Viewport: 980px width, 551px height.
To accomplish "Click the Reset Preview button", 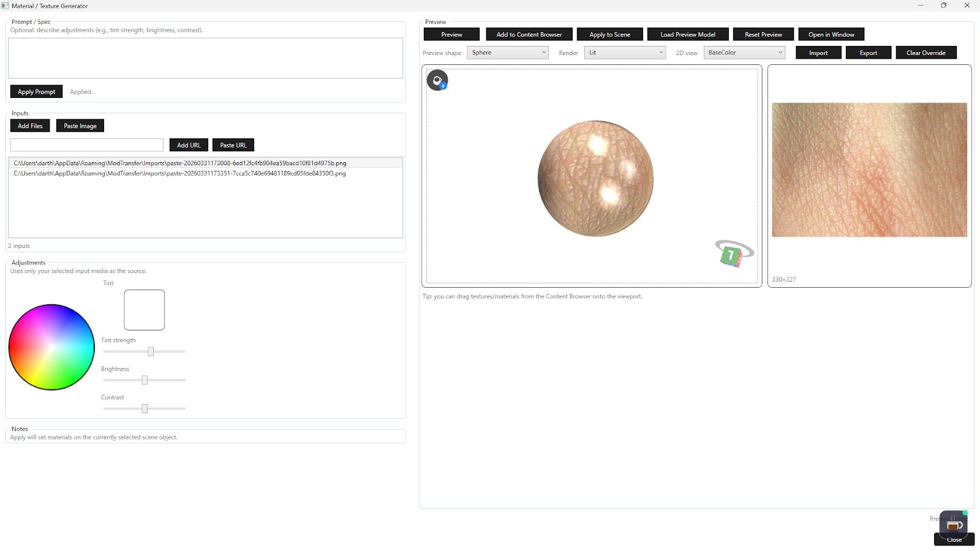I will point(763,34).
